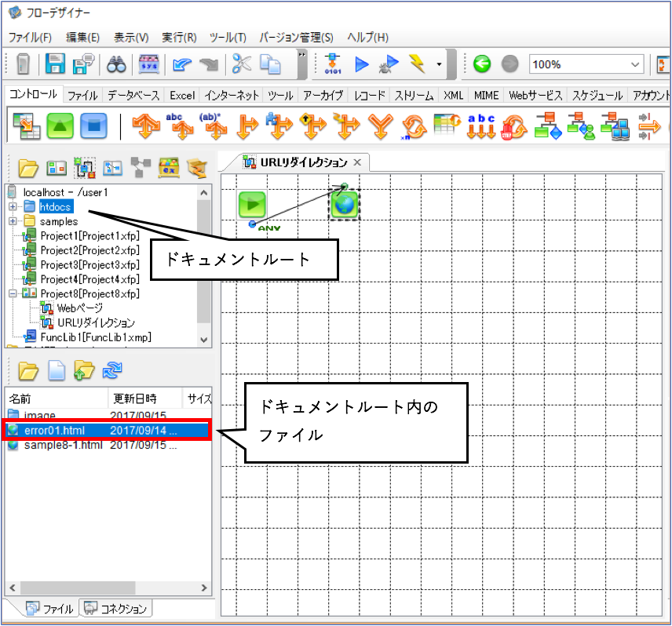
Task: Click the binoculars search icon
Action: [x=116, y=64]
